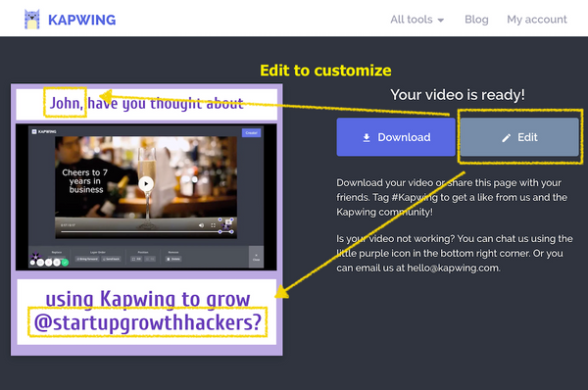Open the All tools dropdown menu

(x=417, y=20)
